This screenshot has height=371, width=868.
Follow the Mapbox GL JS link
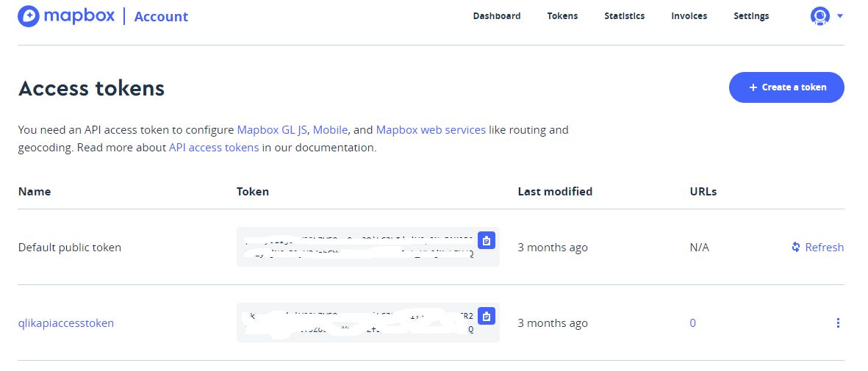coord(272,130)
